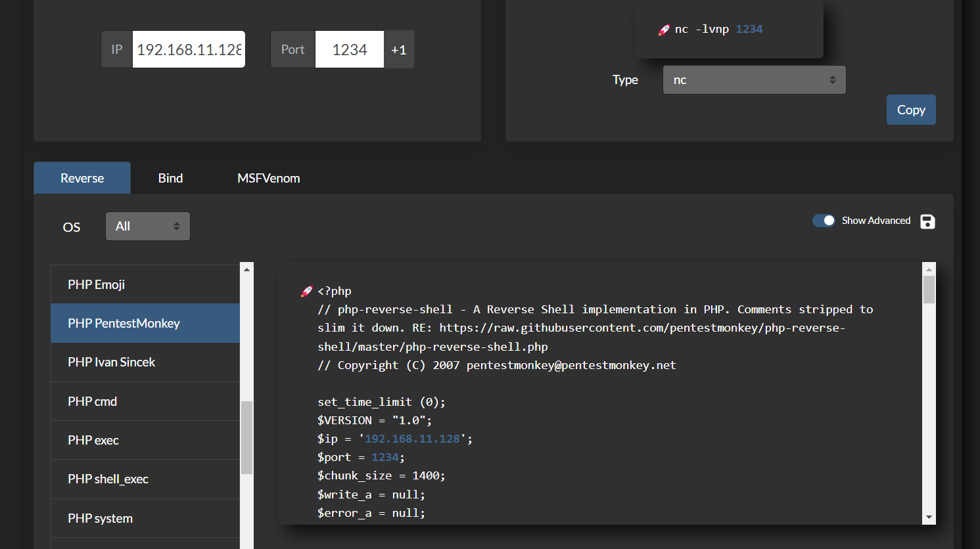Click the code panel scrollbar thumb
Screen dimensions: 980x549
pos(929,290)
